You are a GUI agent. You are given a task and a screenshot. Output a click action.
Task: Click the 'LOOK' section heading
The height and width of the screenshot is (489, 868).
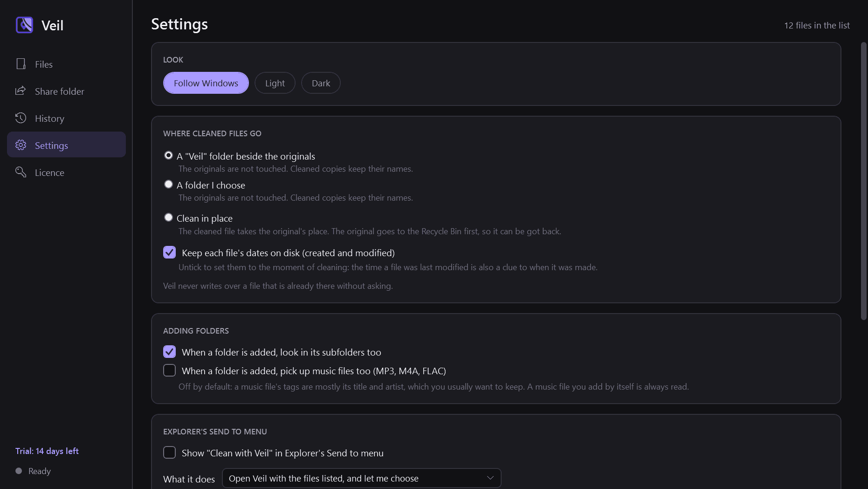coord(173,60)
